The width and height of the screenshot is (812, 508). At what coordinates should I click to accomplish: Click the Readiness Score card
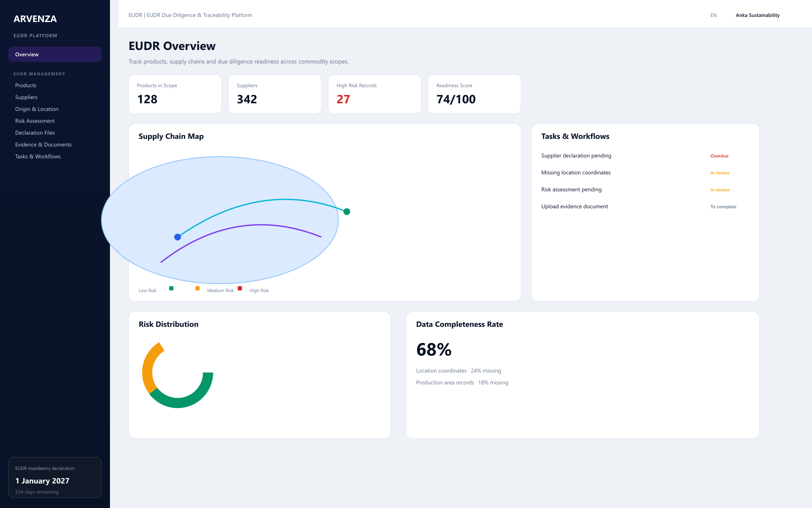click(475, 94)
